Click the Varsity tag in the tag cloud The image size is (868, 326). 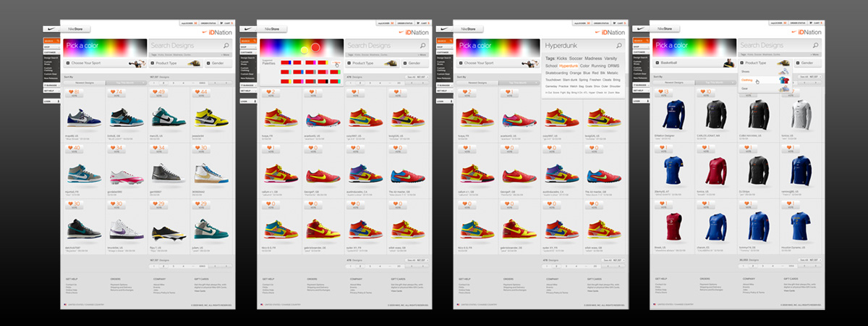[x=611, y=58]
